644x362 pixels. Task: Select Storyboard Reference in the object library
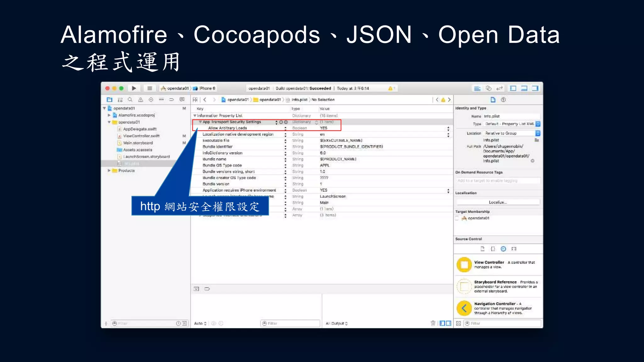498,286
